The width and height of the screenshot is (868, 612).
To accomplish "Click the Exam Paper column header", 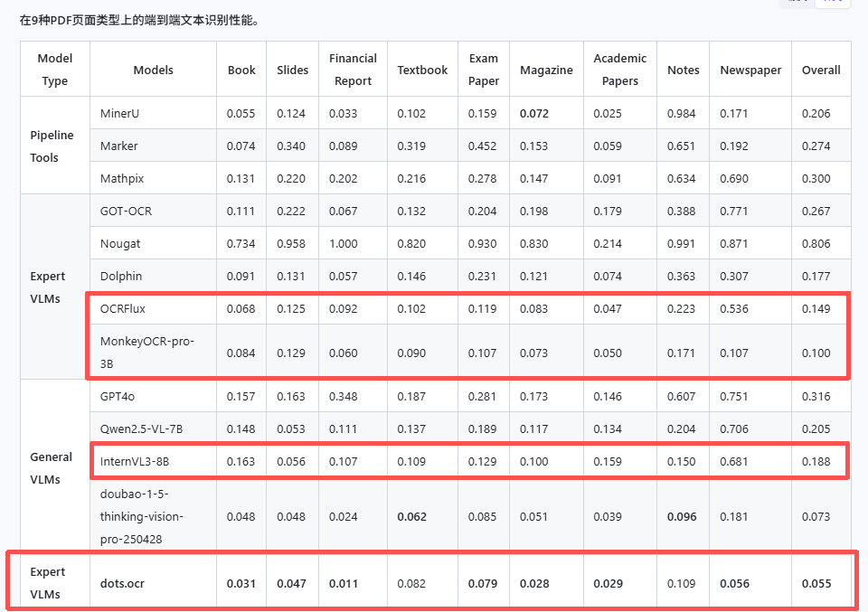I will coord(483,70).
